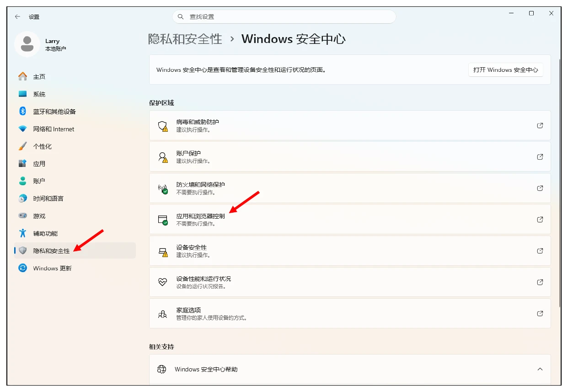The image size is (568, 392).
Task: Click the Larry account avatar
Action: coord(27,44)
